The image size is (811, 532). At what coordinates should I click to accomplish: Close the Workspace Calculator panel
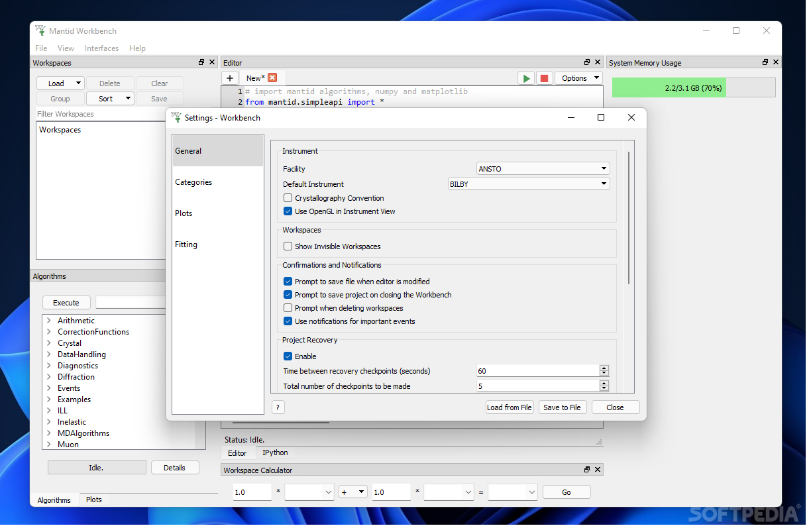[598, 470]
